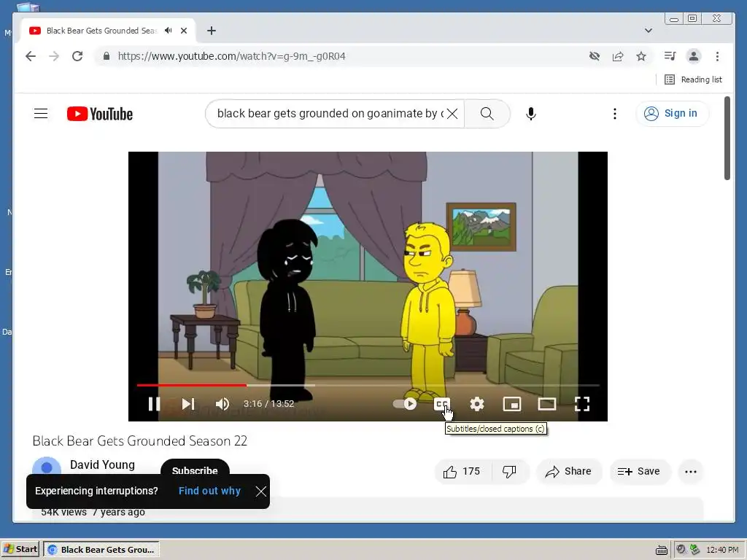The height and width of the screenshot is (560, 747).
Task: Click the video title text
Action: [x=140, y=441]
